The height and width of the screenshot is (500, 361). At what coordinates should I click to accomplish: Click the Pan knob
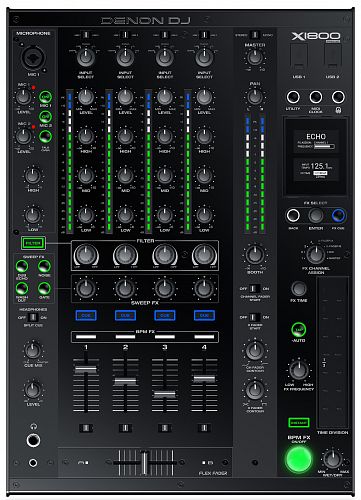coord(255,97)
